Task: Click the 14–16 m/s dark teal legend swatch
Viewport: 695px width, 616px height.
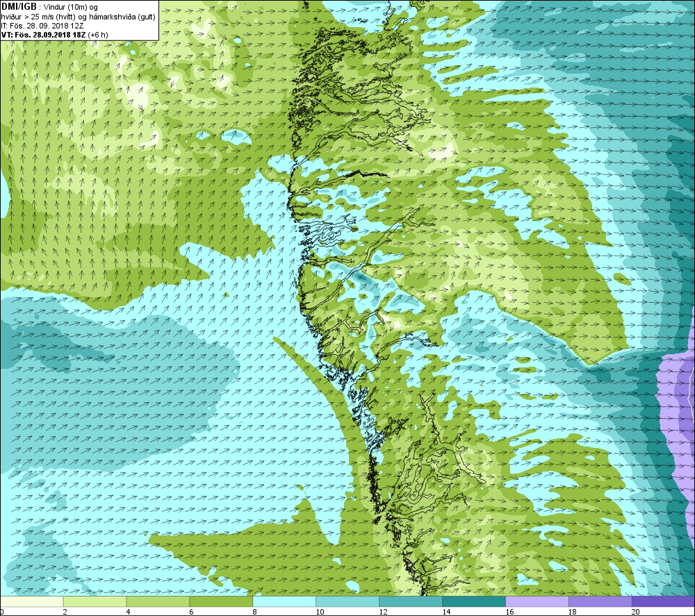Action: 474,601
